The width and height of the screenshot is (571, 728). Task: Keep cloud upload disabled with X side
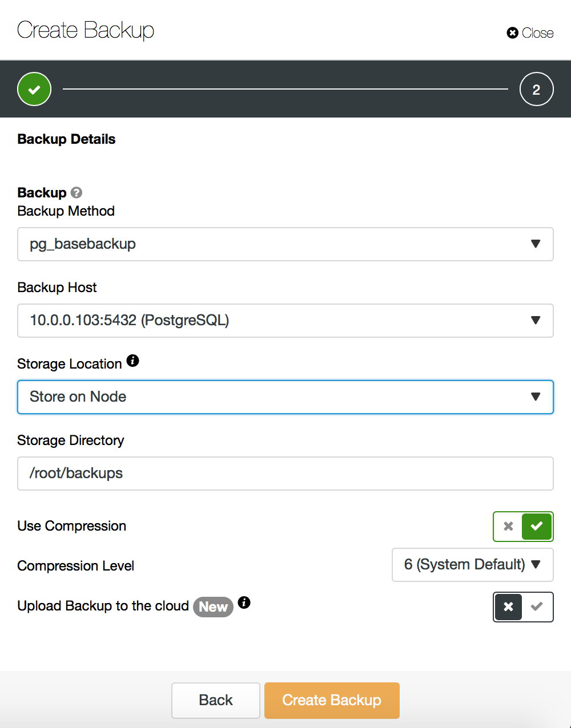coord(508,606)
